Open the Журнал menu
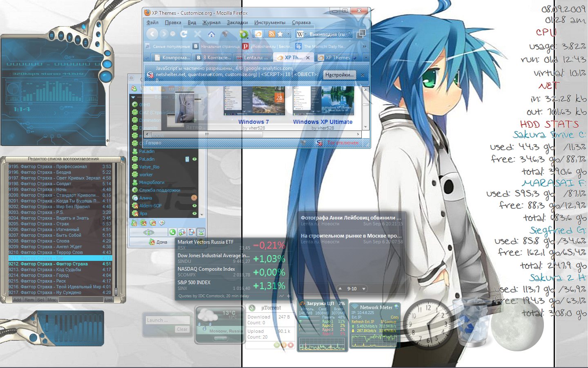This screenshot has width=588, height=368. click(x=212, y=22)
